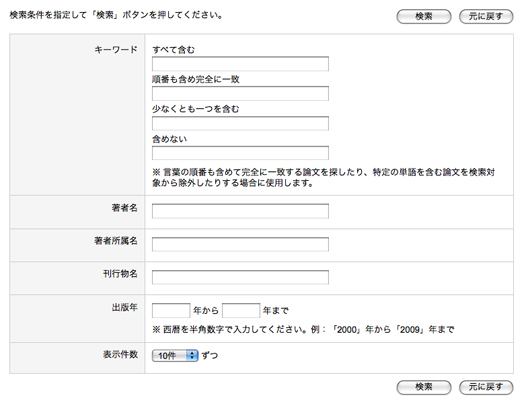Click the 著者名 row label
The image size is (530, 404).
[124, 208]
